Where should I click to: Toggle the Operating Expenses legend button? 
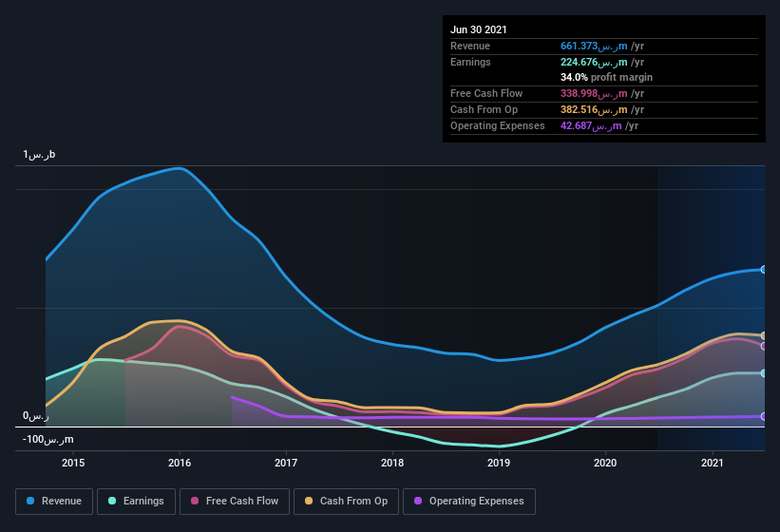pyautogui.click(x=469, y=502)
